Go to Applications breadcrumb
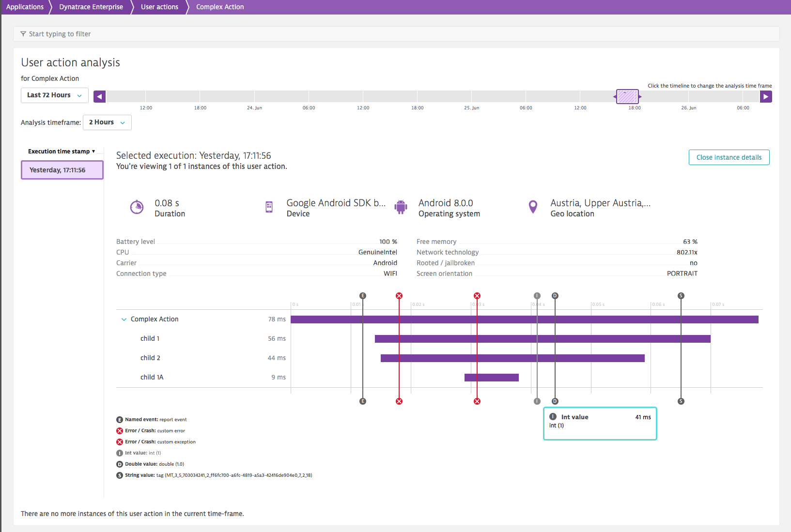Viewport: 791px width, 532px height. [25, 7]
